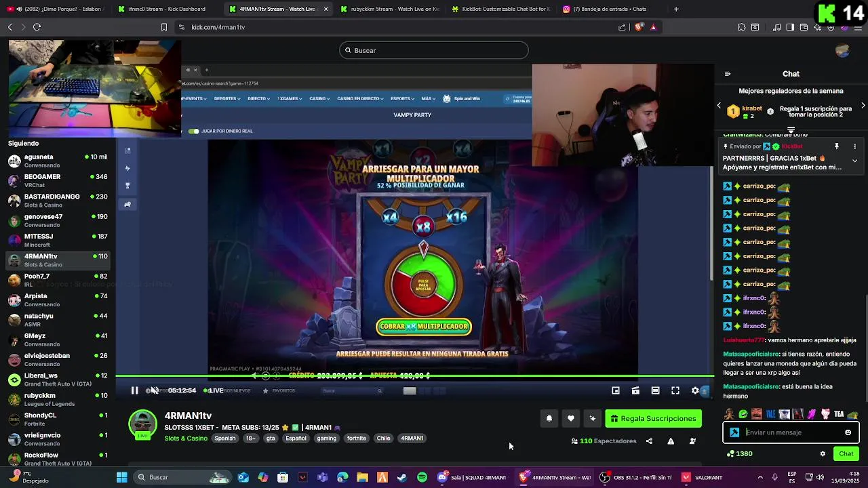868x488 pixels.
Task: Open agusneta channel in Siguiendo list
Action: click(58, 161)
